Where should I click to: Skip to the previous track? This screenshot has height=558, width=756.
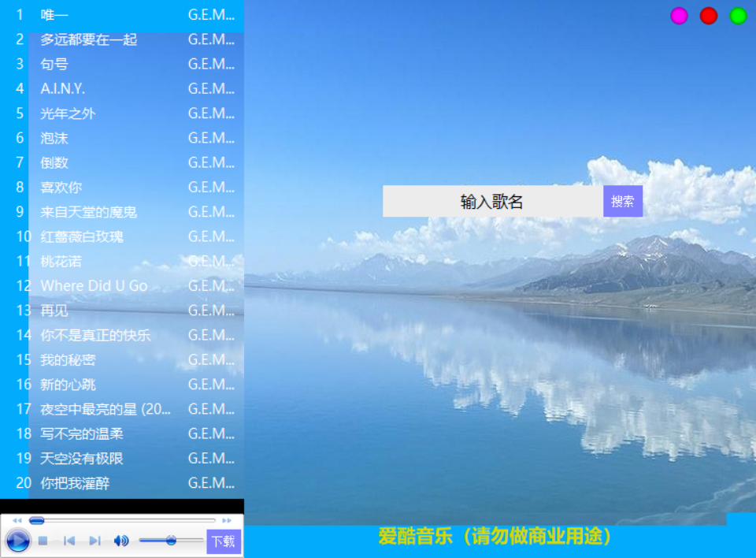tap(69, 539)
